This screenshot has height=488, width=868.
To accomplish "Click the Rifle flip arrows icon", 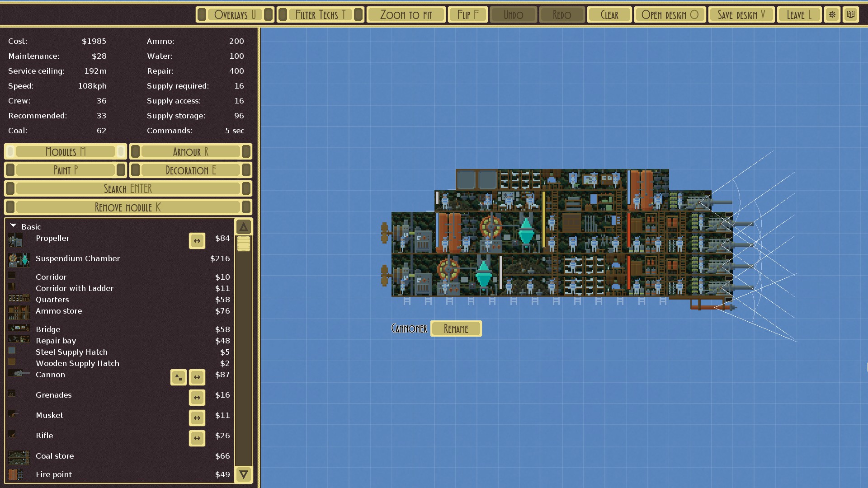I will point(197,438).
